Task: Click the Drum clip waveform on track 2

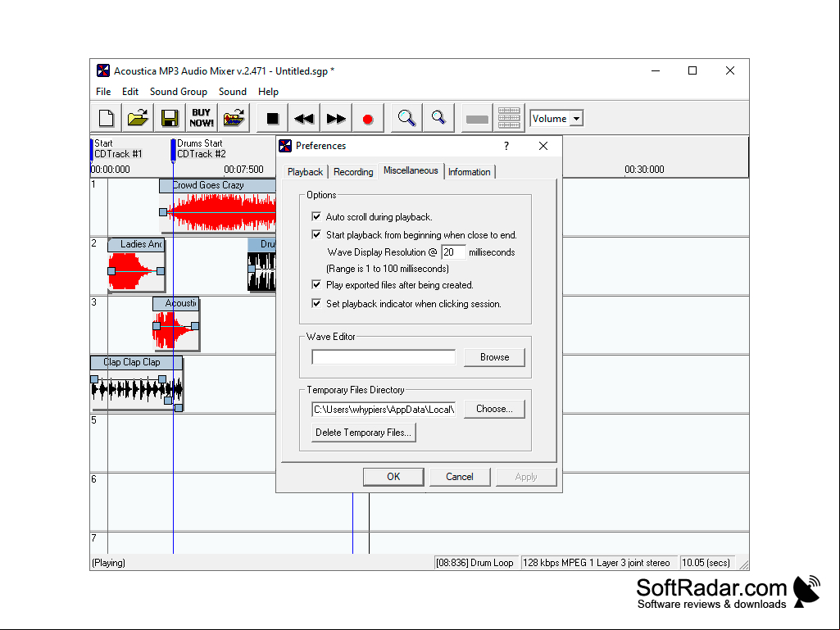Action: (x=262, y=272)
